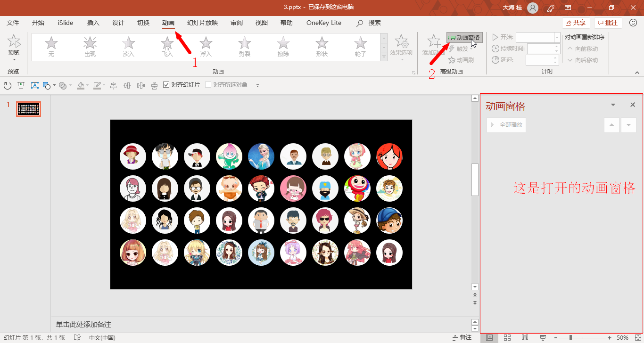644x343 pixels.
Task: Switch to reading view in status bar
Action: point(525,337)
